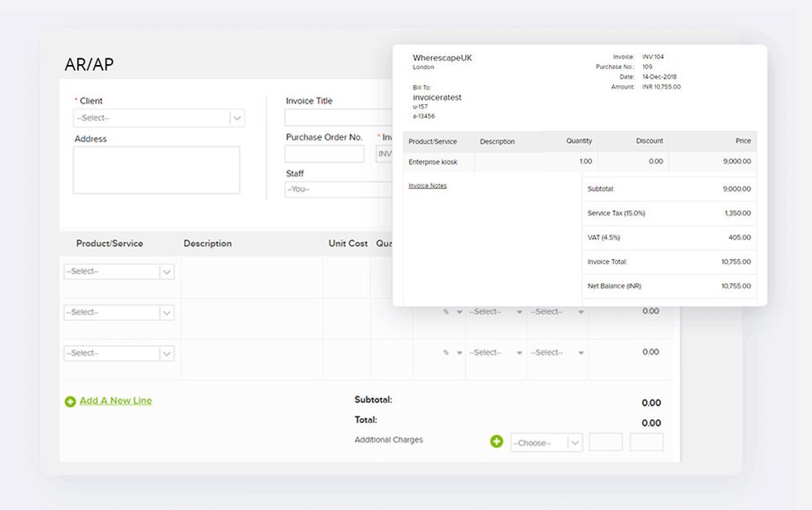
Task: Click the AR/AP page heading
Action: point(89,64)
